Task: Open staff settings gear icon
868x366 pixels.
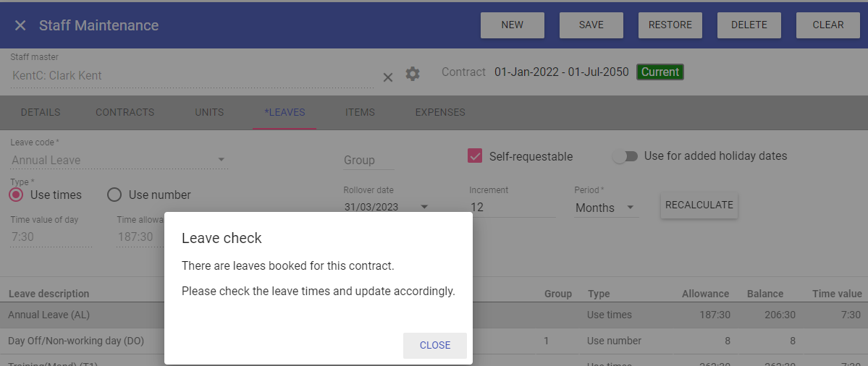Action: click(x=413, y=74)
